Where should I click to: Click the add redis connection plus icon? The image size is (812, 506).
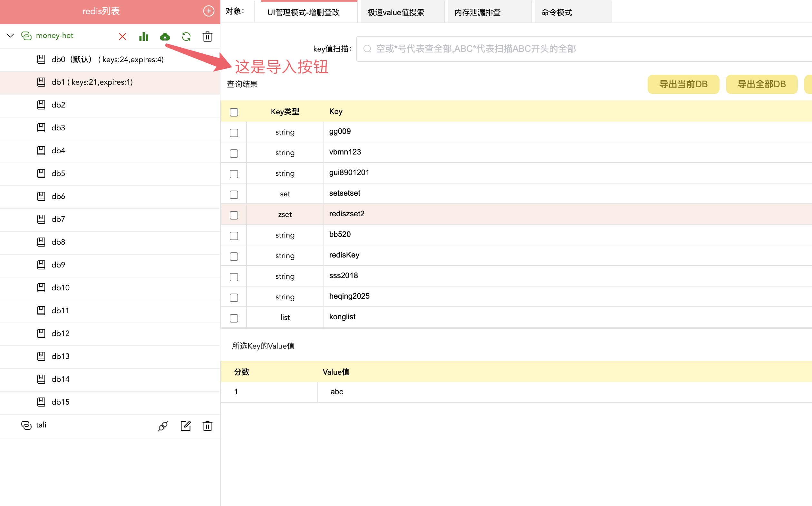208,11
